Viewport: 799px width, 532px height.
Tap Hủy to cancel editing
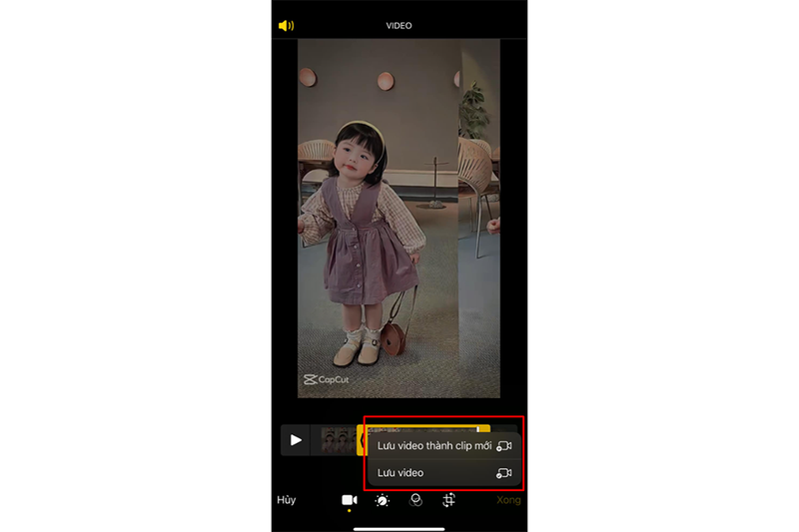point(287,500)
